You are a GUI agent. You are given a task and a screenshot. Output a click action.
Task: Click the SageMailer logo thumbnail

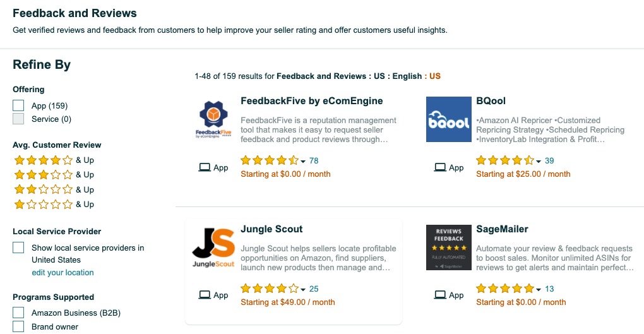pos(448,248)
